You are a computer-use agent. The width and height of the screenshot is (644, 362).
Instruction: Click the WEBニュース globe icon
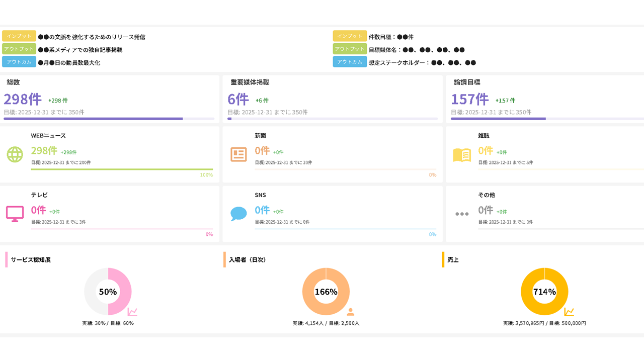coord(15,154)
